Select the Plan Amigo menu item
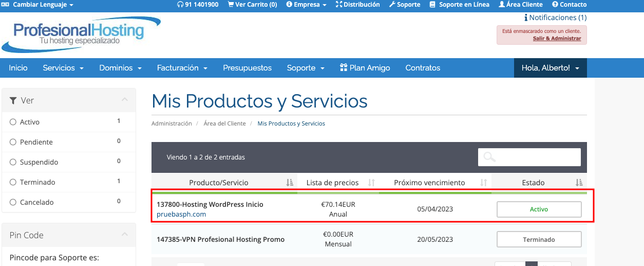 [365, 68]
